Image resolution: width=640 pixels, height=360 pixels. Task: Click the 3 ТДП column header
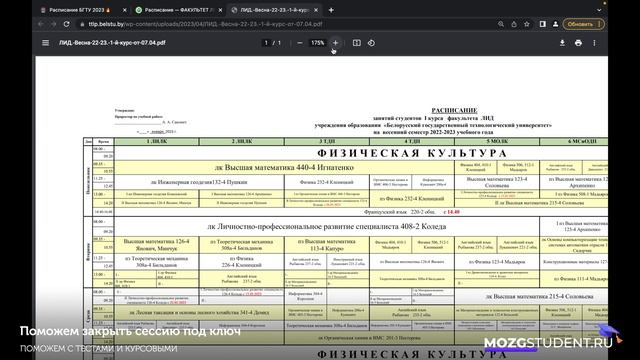tap(327, 141)
